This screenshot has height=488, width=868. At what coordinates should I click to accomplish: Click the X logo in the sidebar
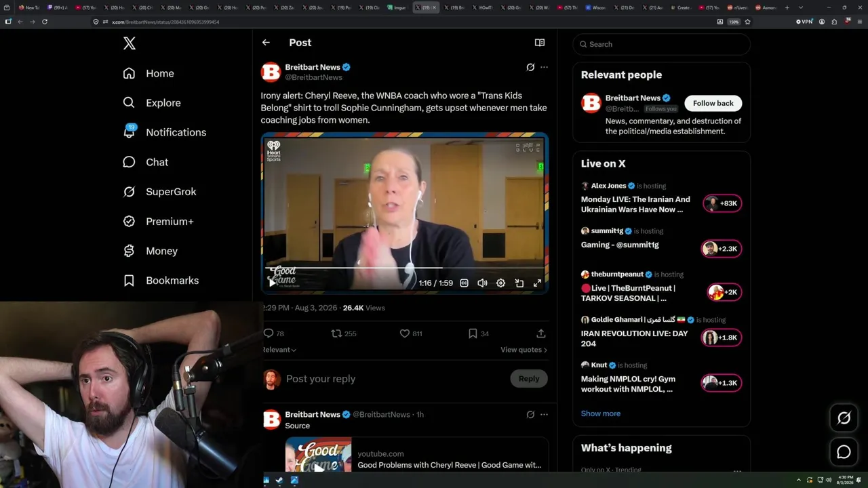tap(130, 43)
